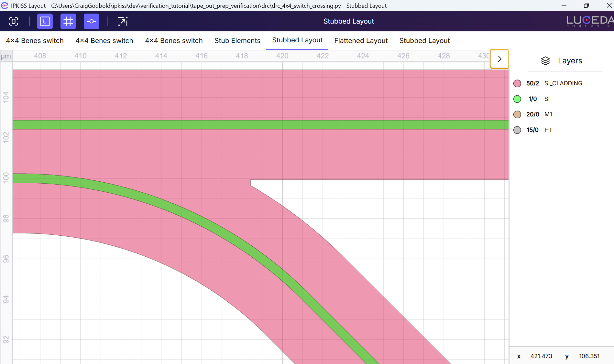Click the M1 tan layer circle

point(517,114)
